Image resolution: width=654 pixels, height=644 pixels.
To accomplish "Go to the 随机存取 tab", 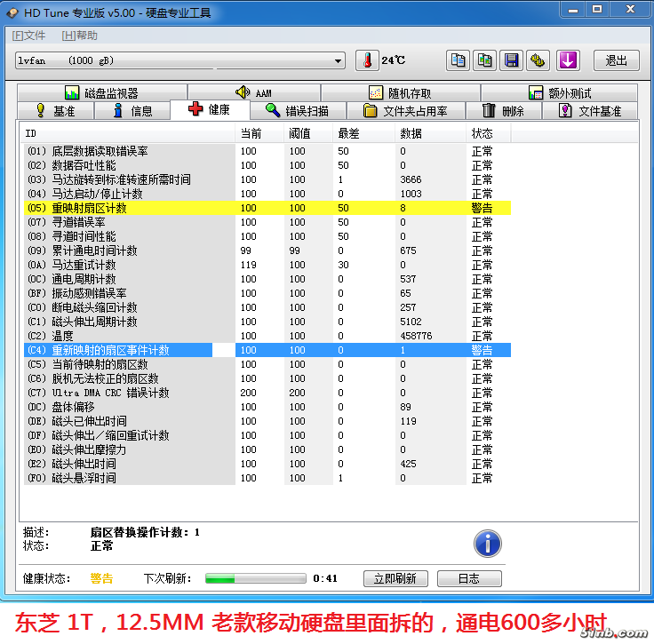I will 400,93.
